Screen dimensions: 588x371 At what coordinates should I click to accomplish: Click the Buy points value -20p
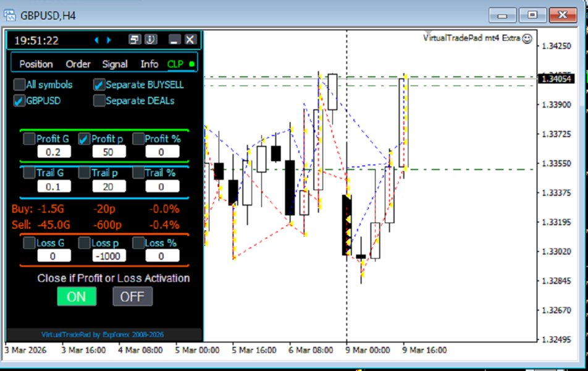tap(104, 209)
